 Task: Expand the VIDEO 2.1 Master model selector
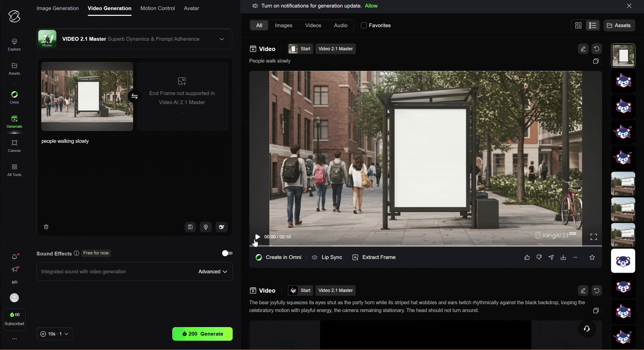tap(222, 39)
